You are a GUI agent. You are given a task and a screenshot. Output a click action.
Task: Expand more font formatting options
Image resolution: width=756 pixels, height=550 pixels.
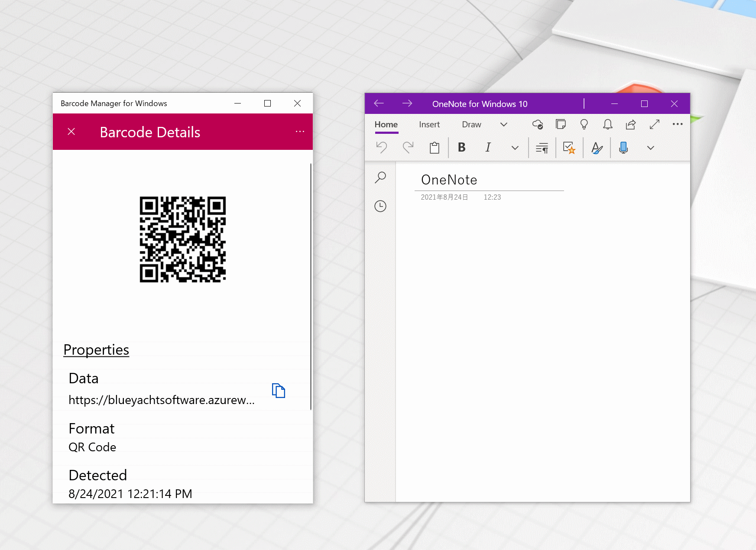(x=515, y=148)
